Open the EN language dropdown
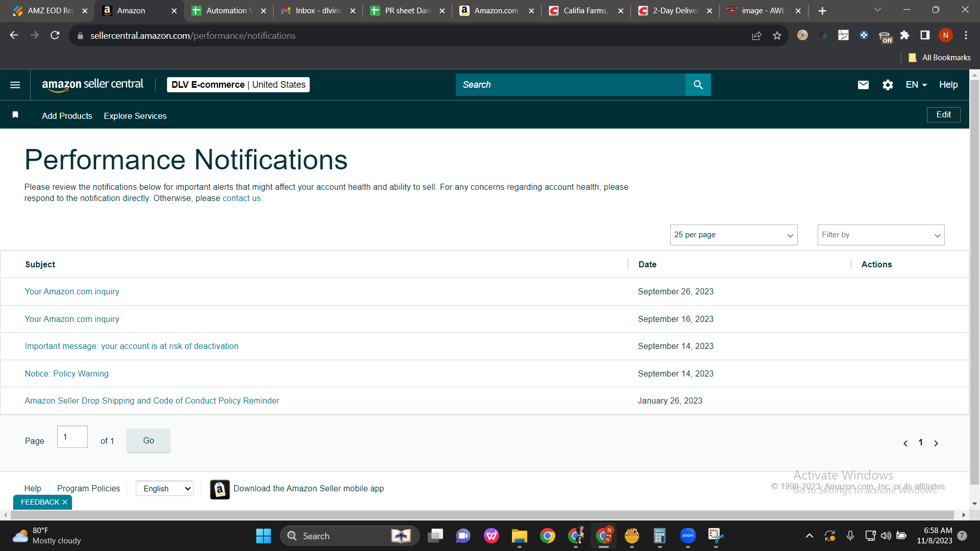 coord(916,85)
